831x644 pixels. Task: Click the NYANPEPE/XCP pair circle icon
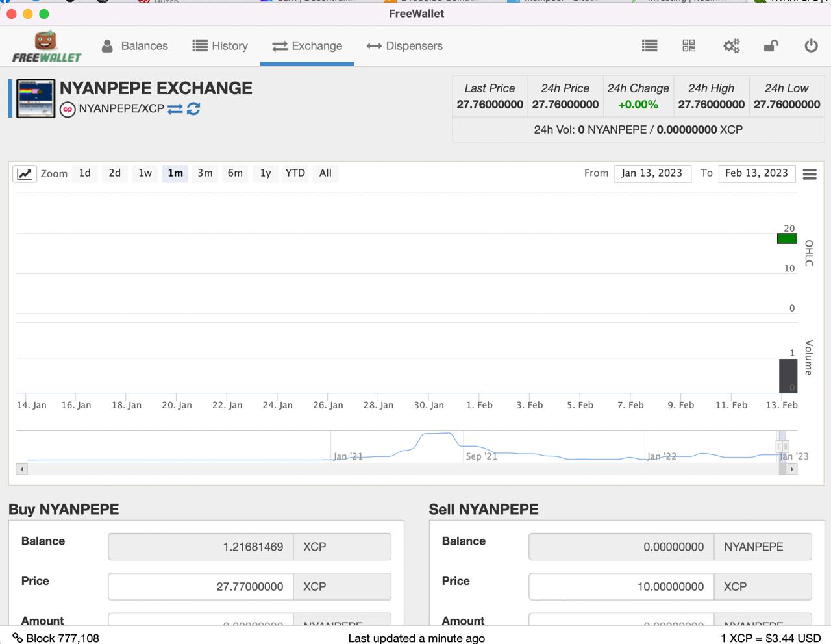pyautogui.click(x=68, y=110)
